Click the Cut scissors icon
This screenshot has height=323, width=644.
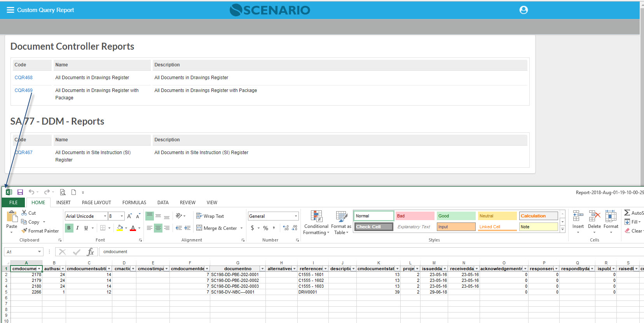coord(24,213)
